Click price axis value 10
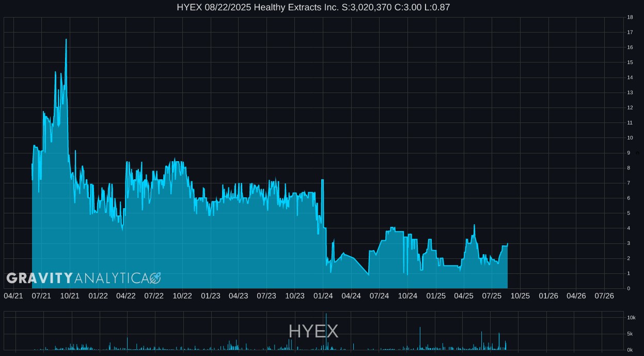The image size is (644, 356). pos(630,137)
